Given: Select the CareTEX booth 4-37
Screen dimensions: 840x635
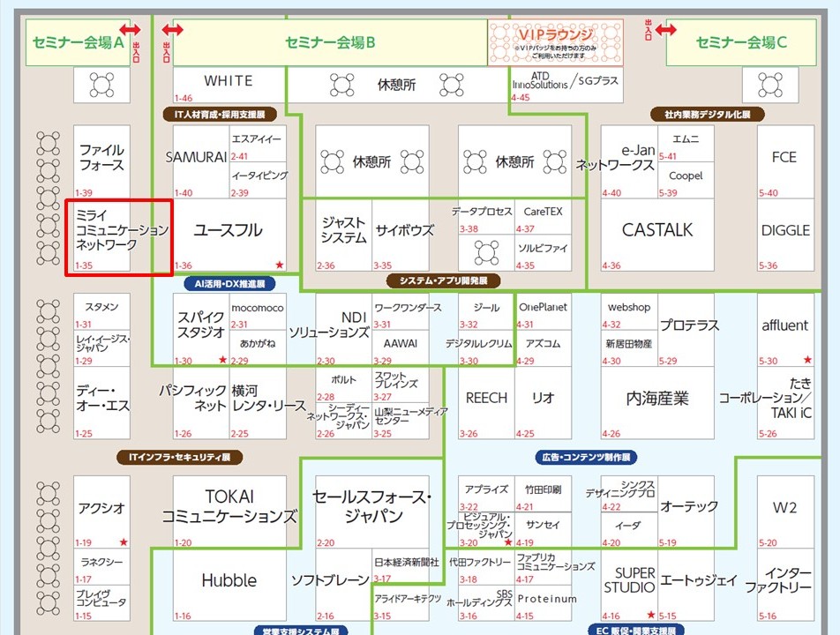Looking at the screenshot, I should pyautogui.click(x=544, y=217).
